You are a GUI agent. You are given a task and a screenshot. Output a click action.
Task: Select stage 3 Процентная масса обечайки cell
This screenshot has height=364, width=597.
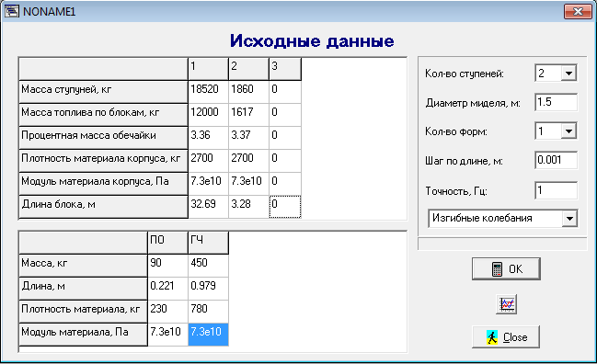285,137
